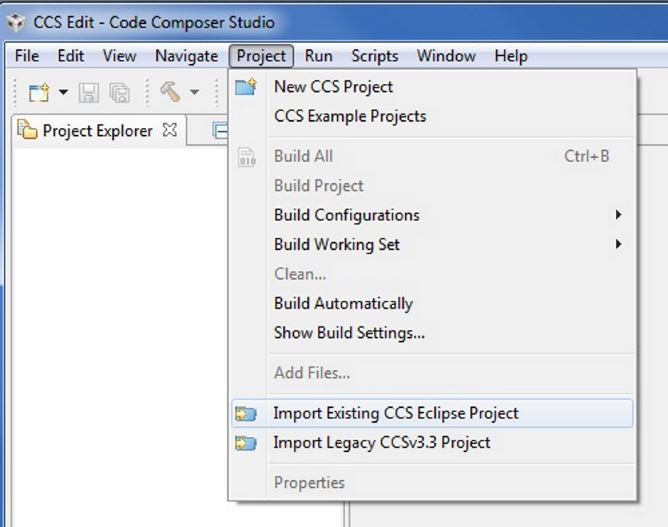668x527 pixels.
Task: Open the dropdown arrow beside New icon
Action: click(x=63, y=93)
